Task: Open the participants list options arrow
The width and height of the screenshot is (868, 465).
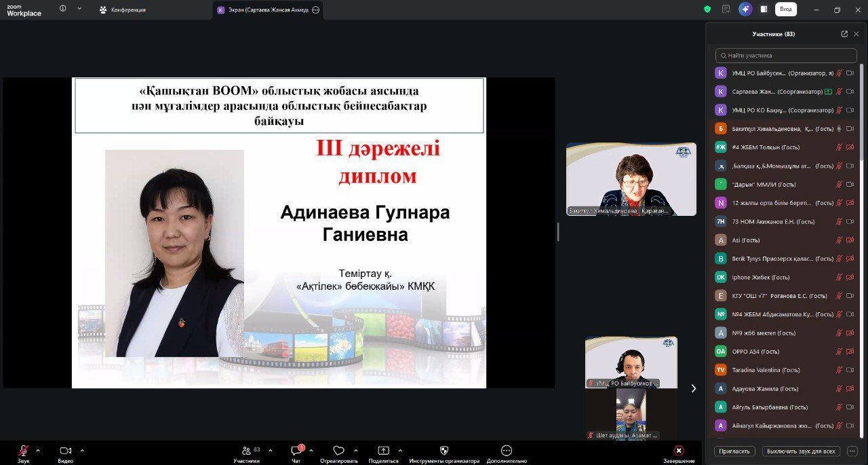Action: (270, 450)
